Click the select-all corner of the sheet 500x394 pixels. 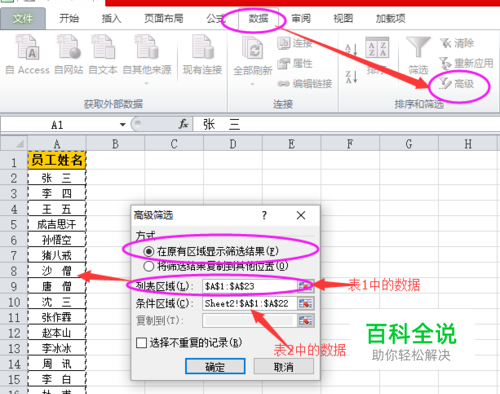point(14,144)
